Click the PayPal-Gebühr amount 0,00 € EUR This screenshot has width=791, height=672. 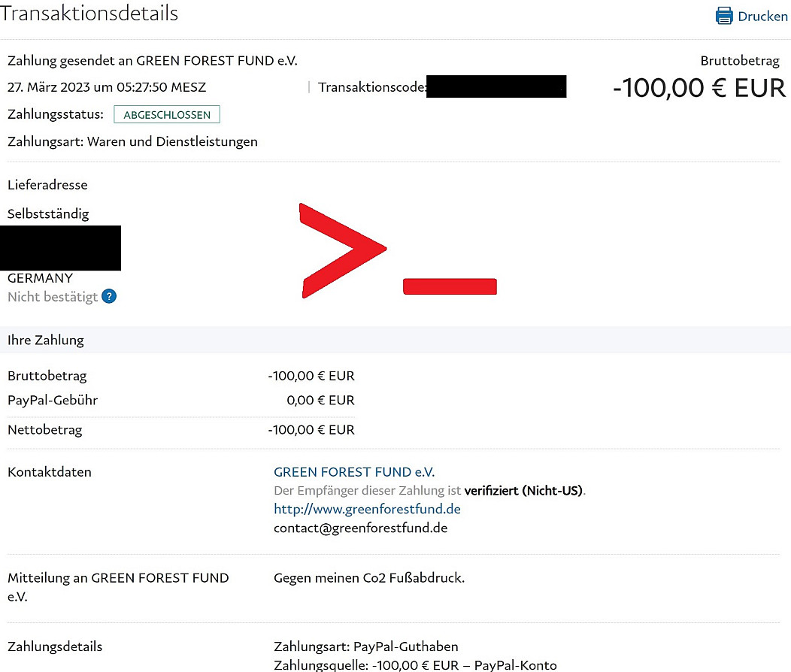[320, 400]
